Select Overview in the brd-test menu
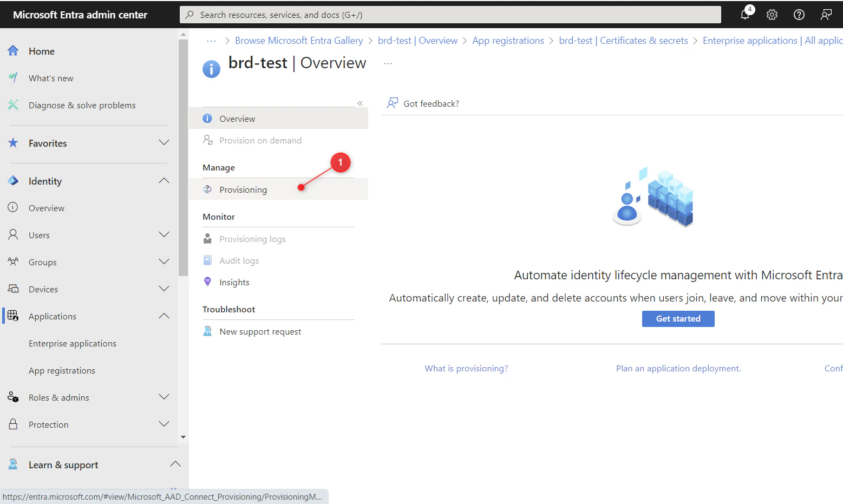Screen dimensions: 843x504 click(x=278, y=119)
